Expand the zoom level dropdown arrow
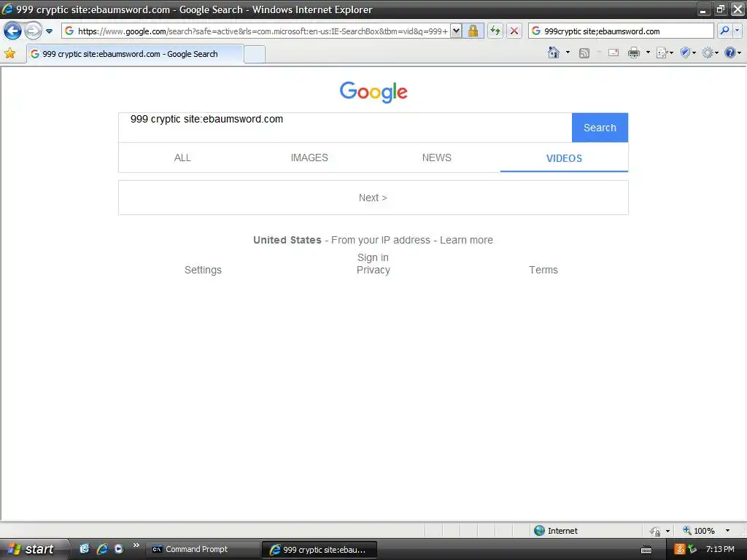The image size is (747, 560). coord(727,531)
